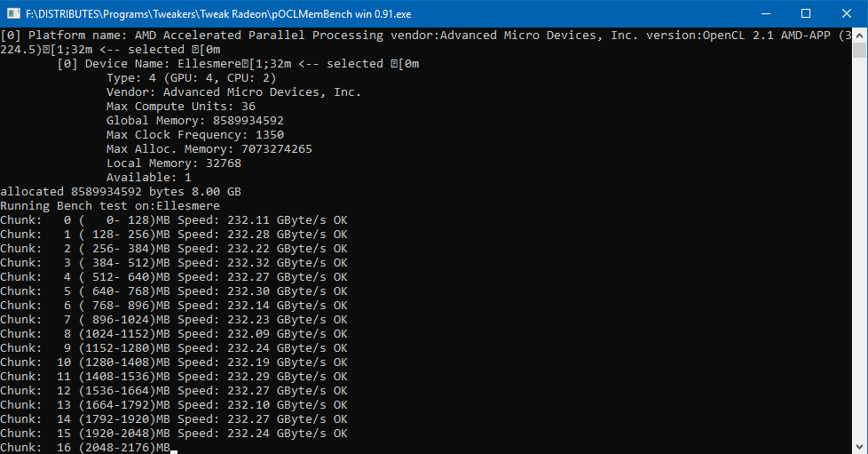Click the Chunk 15 speed result line
Screen dimensions: 868x454
[x=173, y=434]
